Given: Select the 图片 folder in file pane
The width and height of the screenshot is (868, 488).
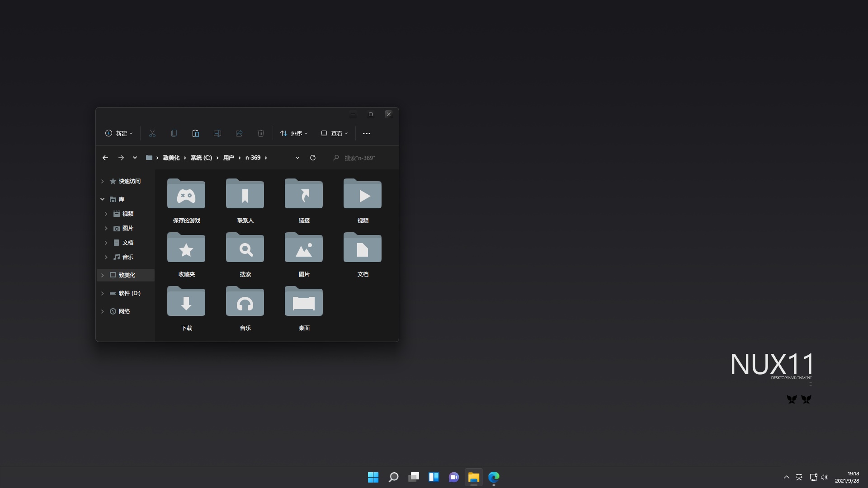Looking at the screenshot, I should tap(304, 254).
